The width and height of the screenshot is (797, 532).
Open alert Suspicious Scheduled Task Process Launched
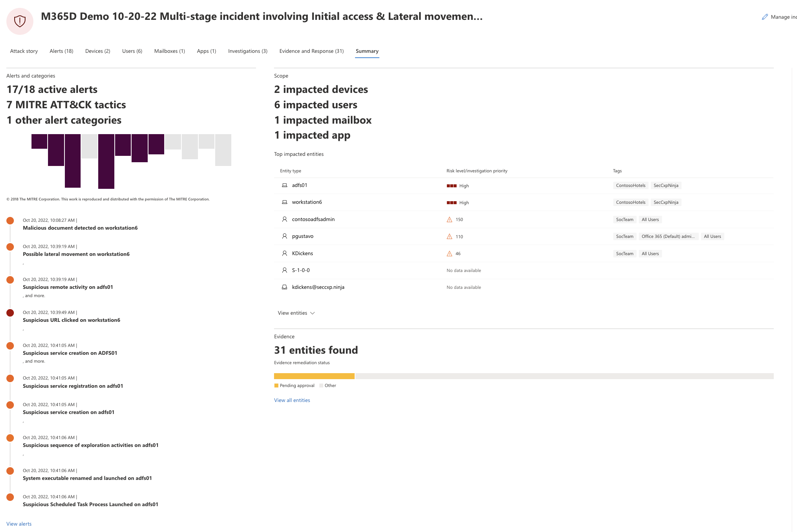click(x=90, y=504)
